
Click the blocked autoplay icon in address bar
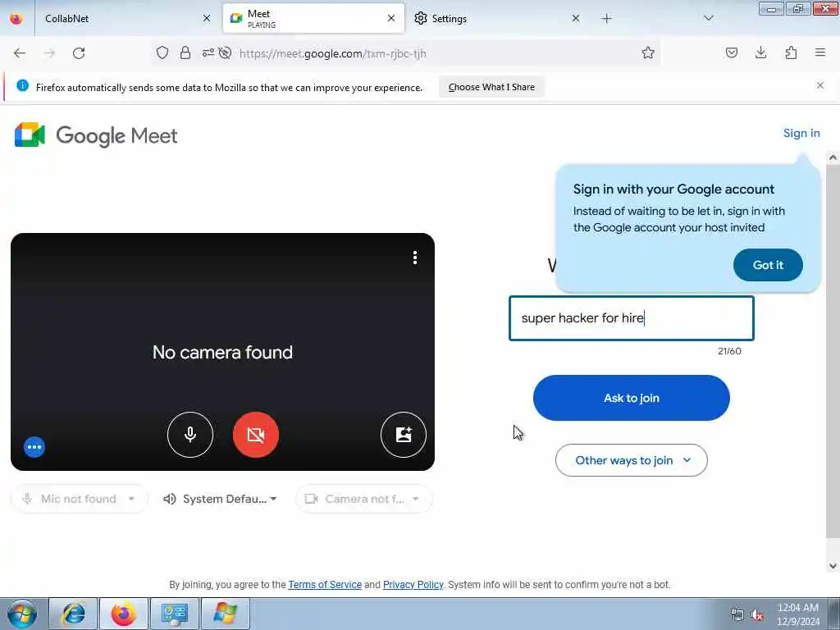[225, 52]
